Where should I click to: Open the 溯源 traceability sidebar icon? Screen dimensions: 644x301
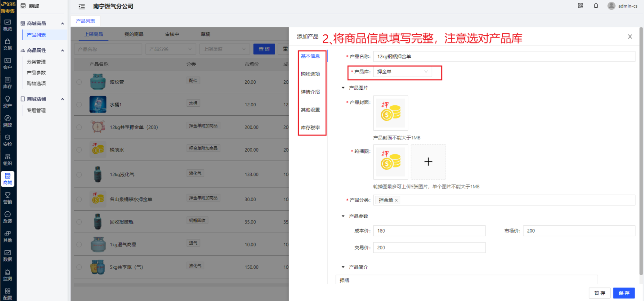pos(8,121)
